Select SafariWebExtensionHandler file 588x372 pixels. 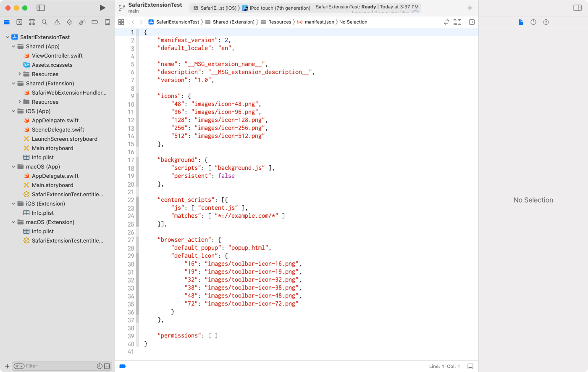69,92
